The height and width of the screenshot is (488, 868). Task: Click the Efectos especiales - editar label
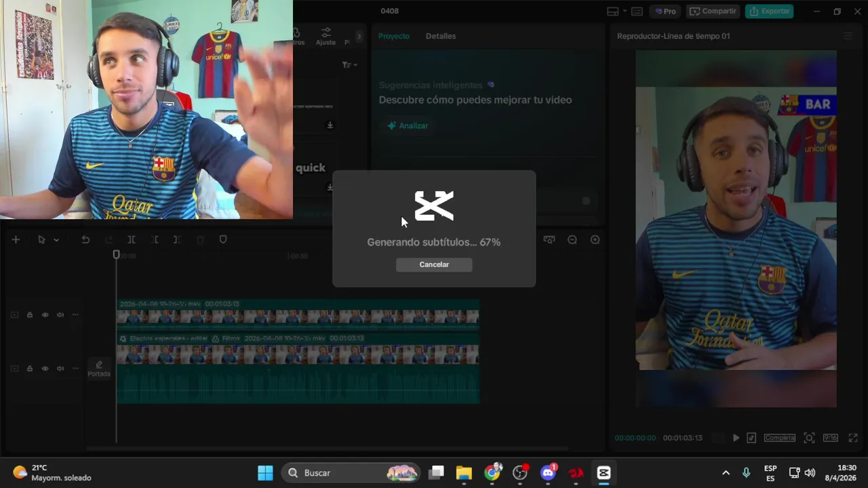point(163,338)
